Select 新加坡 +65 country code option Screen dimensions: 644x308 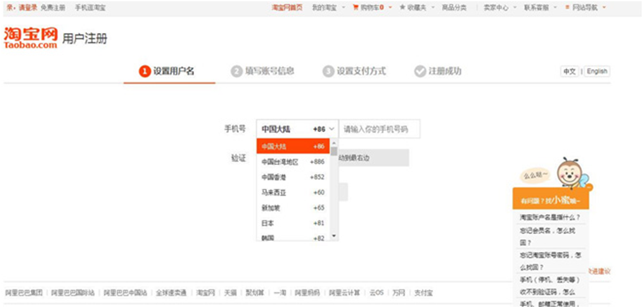click(292, 208)
